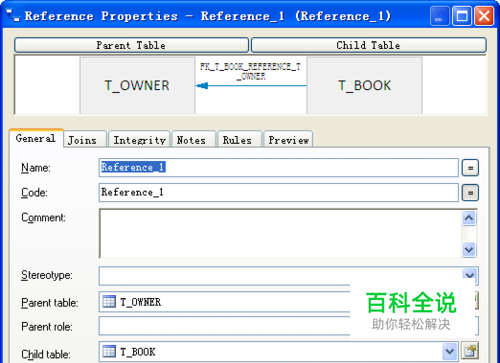Click the table icon next to T_OWNER
500x363 pixels.
109,301
